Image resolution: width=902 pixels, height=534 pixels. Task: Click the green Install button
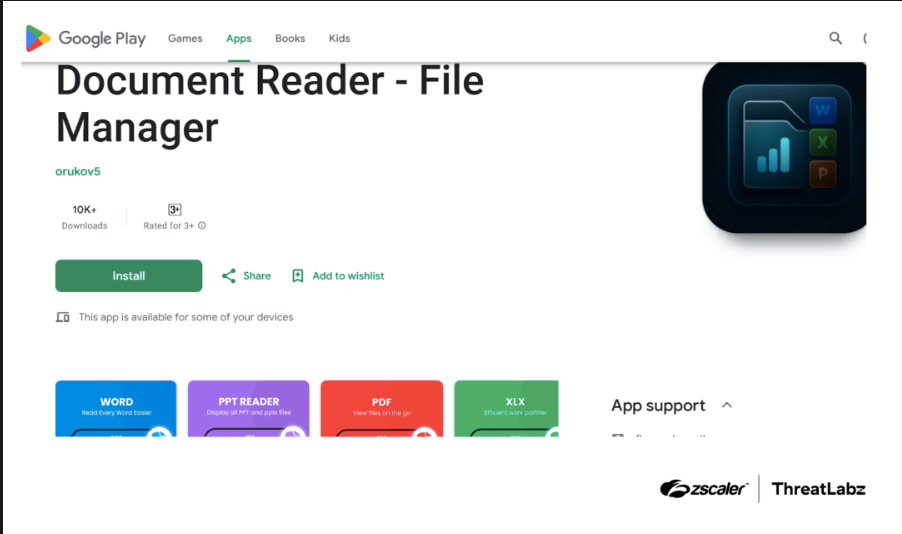[x=129, y=276]
